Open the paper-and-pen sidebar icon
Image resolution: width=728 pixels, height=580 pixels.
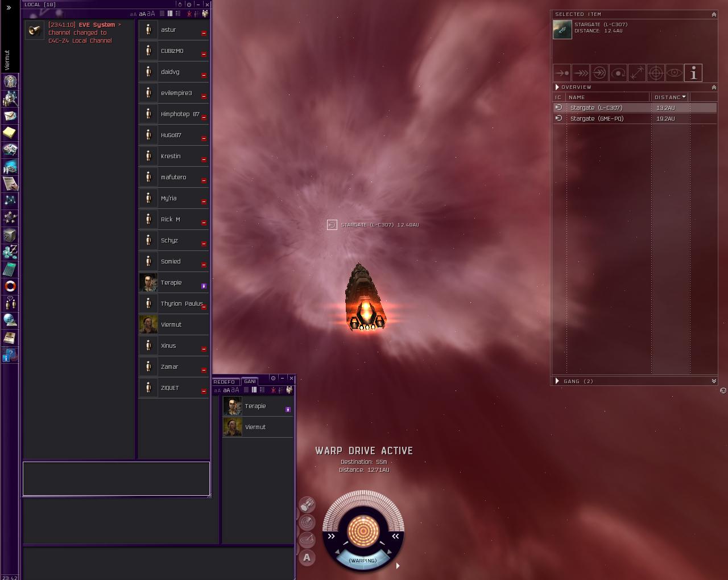click(x=10, y=184)
